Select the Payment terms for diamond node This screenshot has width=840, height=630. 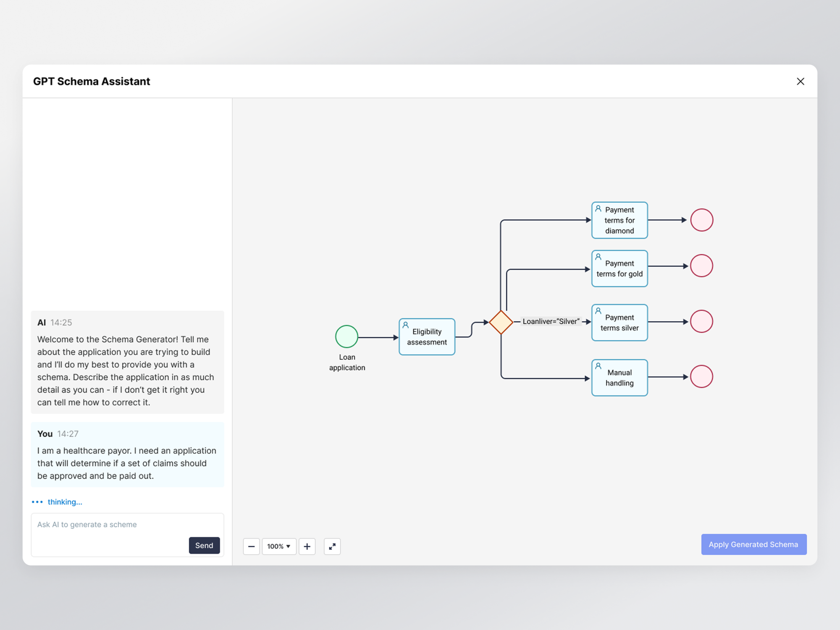(619, 220)
